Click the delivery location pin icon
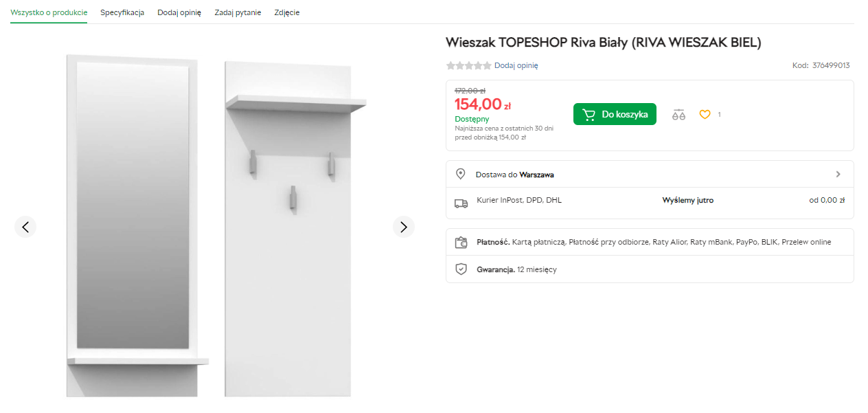Viewport: 868px width, 413px height. point(461,174)
